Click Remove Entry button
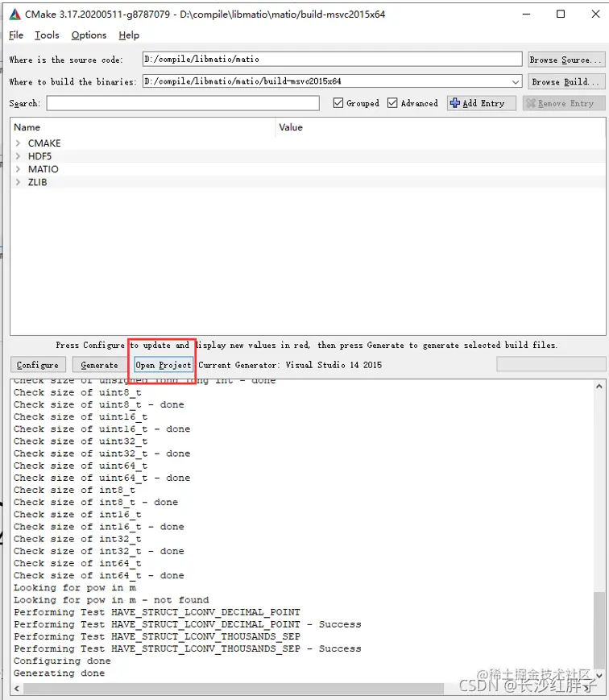This screenshot has height=700, width=609. pos(564,103)
